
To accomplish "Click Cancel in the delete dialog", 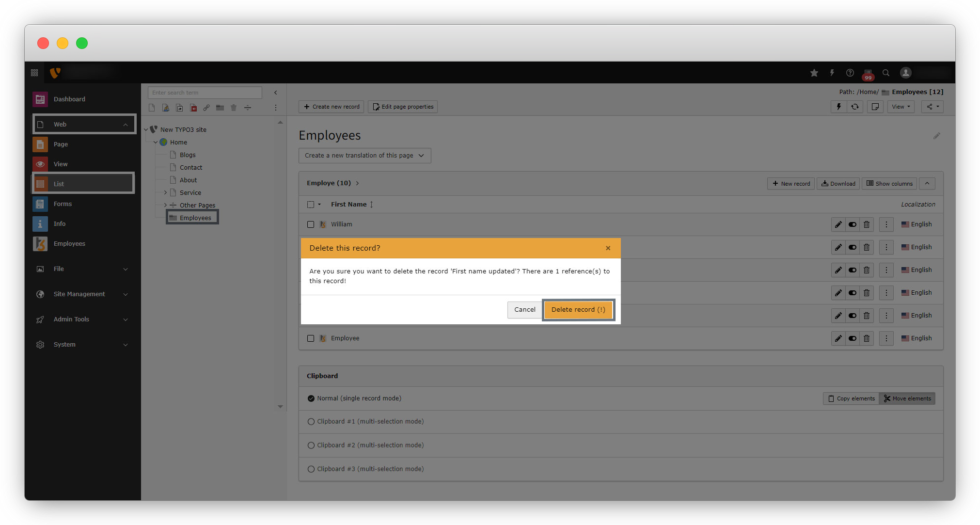I will click(x=524, y=310).
